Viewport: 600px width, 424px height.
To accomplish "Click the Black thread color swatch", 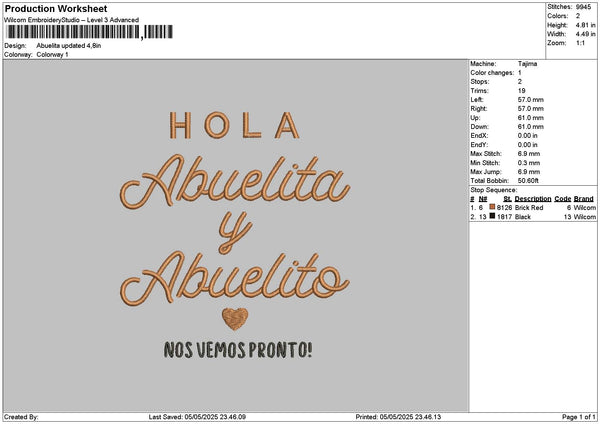I will point(492,216).
